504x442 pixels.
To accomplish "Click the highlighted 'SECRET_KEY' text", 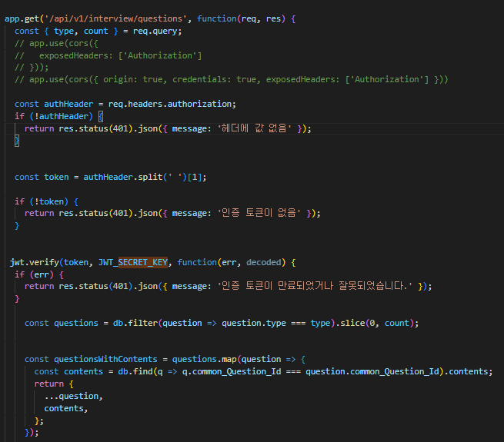I will [x=142, y=262].
